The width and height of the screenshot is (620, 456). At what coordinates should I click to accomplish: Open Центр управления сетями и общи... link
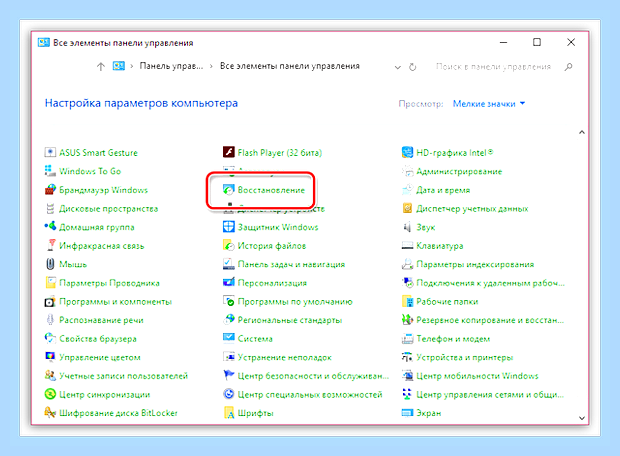(x=490, y=394)
